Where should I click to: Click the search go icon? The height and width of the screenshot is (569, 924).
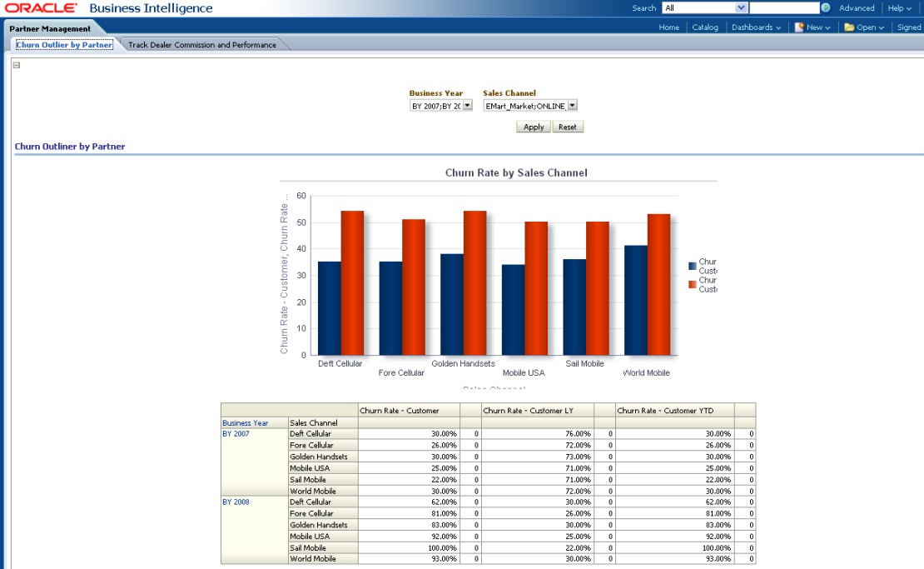(x=826, y=7)
